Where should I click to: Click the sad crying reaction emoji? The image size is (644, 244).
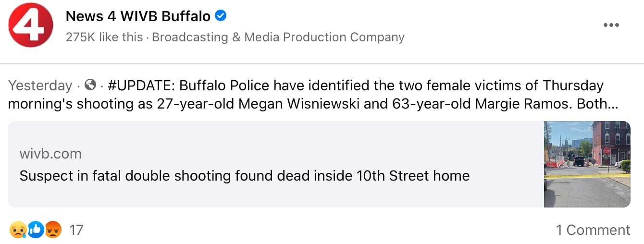pyautogui.click(x=17, y=230)
